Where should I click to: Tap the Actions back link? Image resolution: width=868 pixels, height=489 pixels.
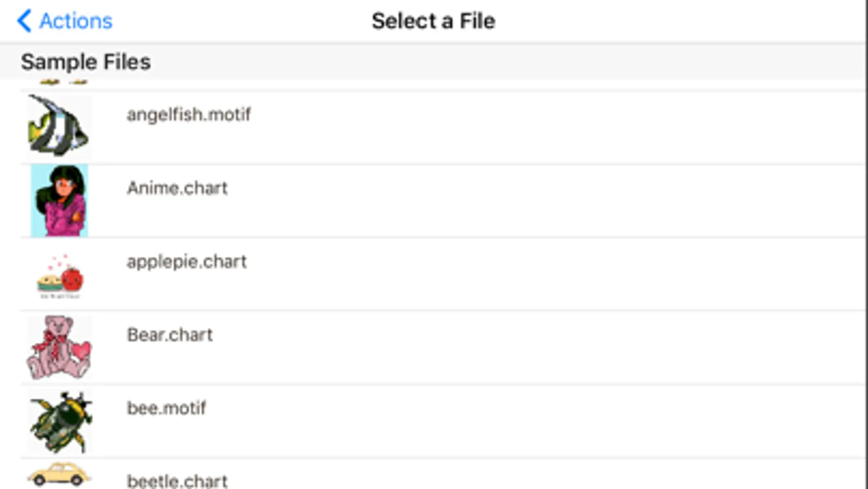coord(75,21)
